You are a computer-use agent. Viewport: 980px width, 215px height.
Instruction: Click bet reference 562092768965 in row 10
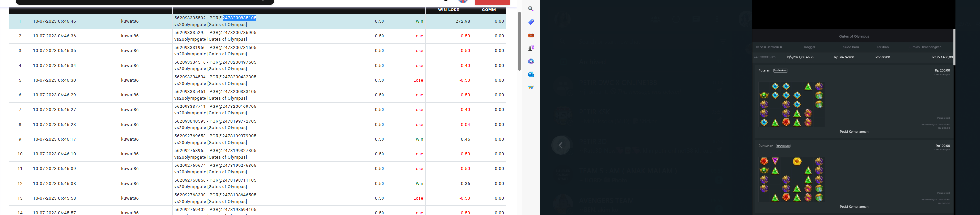(190, 151)
